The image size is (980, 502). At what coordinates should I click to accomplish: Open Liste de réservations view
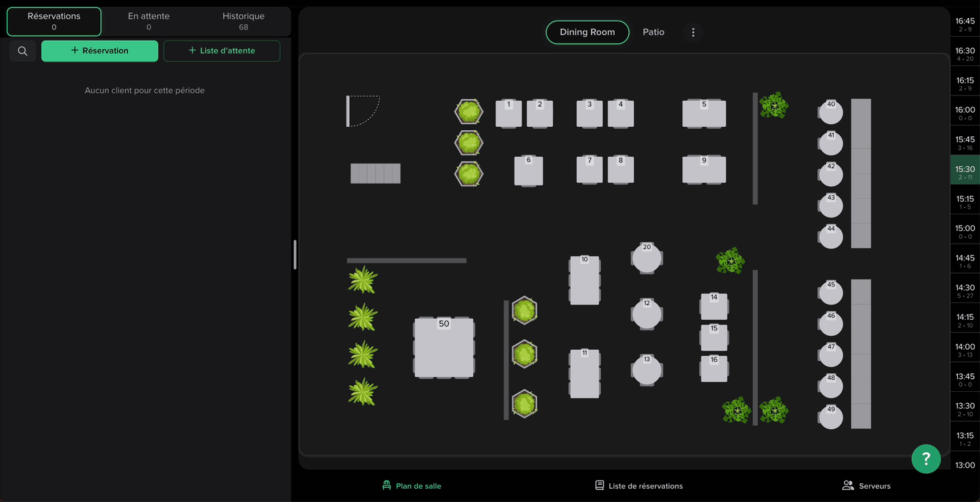click(639, 486)
